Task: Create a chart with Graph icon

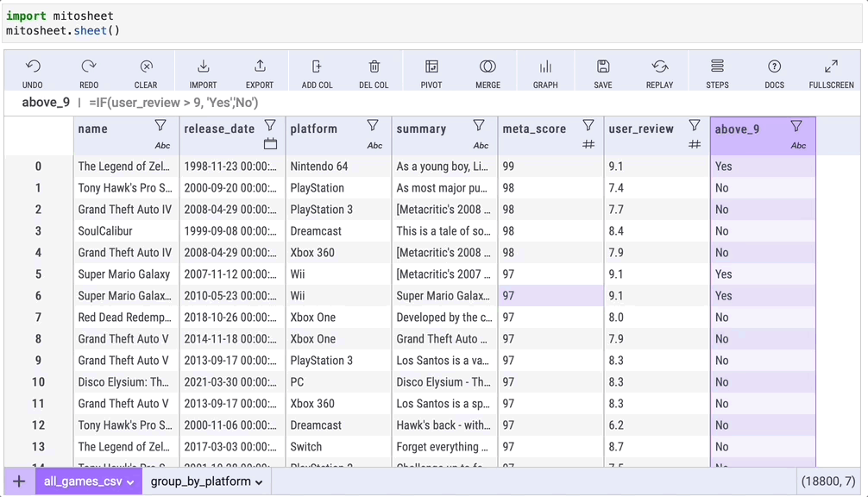Action: 545,67
